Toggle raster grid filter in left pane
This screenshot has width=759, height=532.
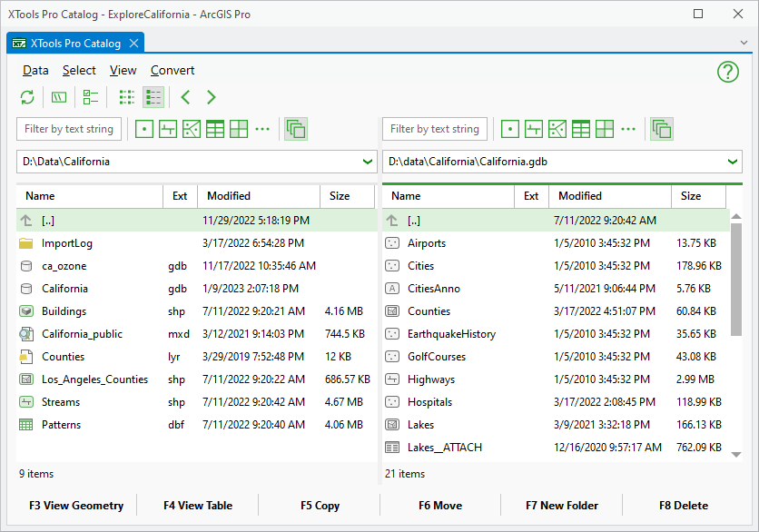coord(239,129)
